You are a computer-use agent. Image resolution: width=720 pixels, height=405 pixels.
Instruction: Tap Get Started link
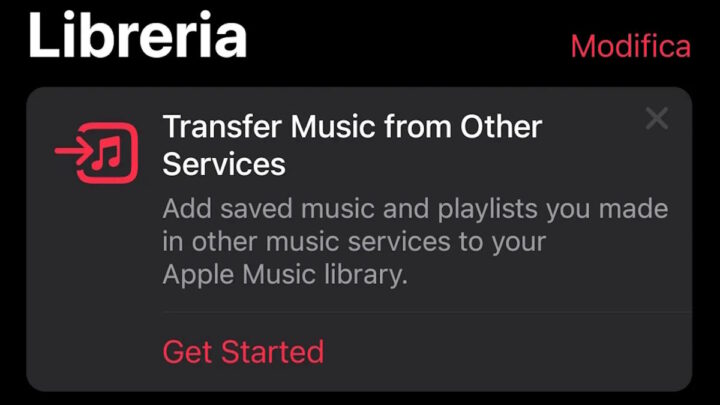[243, 352]
